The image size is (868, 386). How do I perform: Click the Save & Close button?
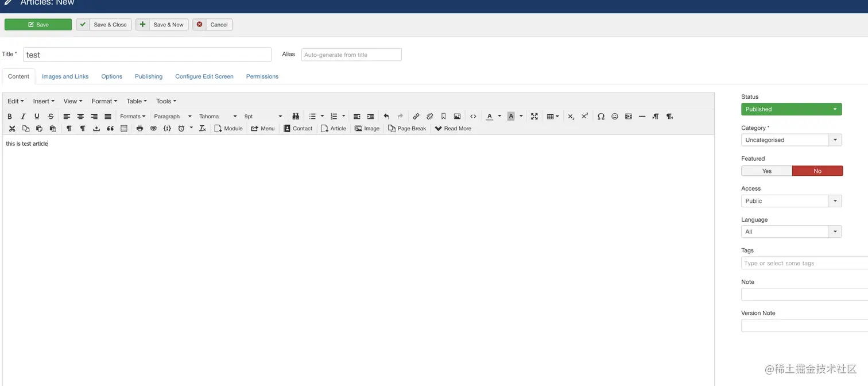coord(104,25)
